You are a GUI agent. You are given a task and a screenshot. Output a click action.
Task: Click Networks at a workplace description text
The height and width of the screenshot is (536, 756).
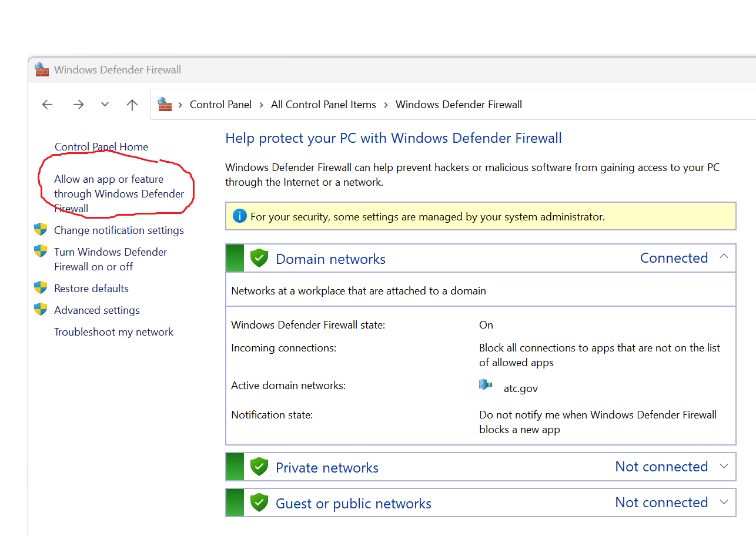pos(359,291)
